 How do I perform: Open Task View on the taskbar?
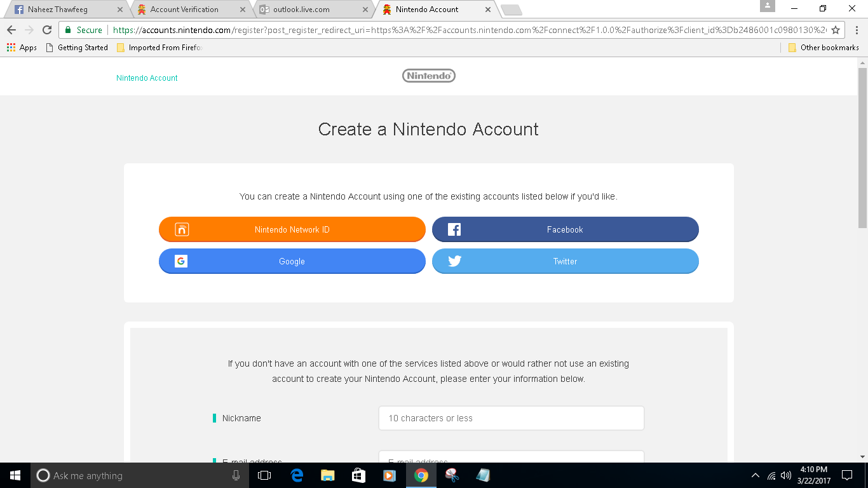tap(264, 475)
